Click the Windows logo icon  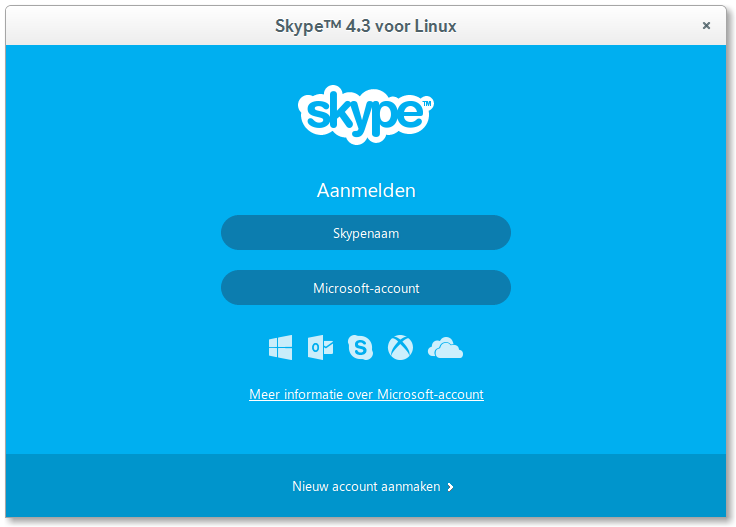(280, 347)
